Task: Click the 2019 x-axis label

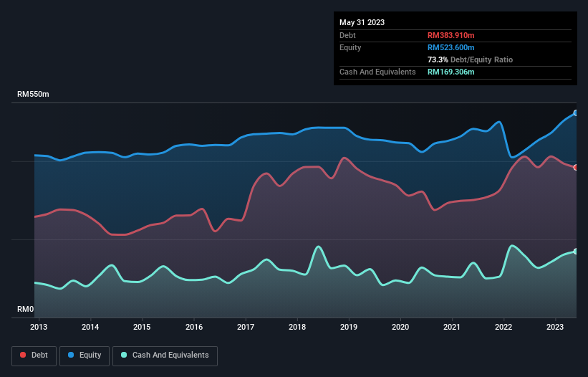Action: [x=349, y=327]
